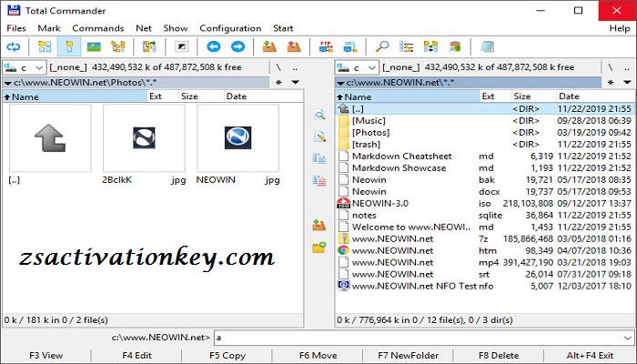Open the URL connection toolbar icon
Screen dimensions: 637x364
pyautogui.click(x=349, y=46)
